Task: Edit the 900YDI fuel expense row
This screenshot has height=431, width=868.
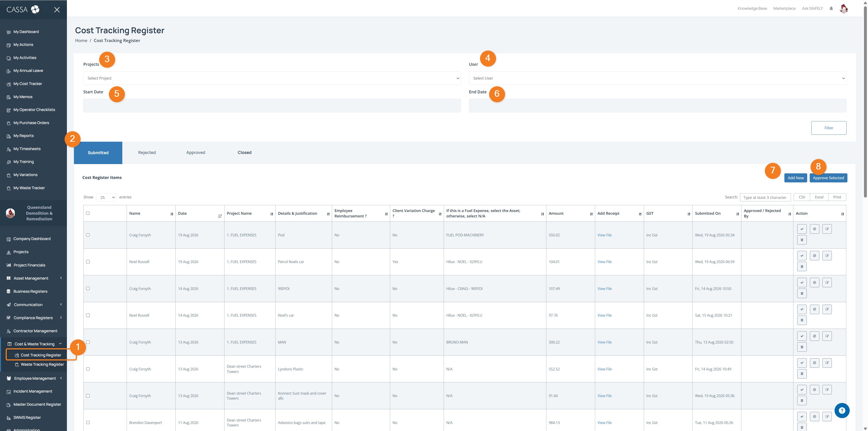Action: 827,283
